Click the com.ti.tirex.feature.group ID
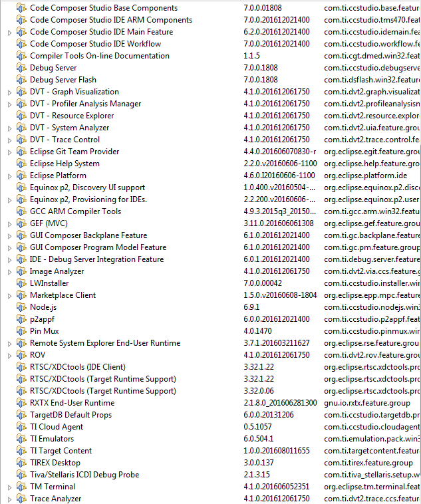421x504 pixels. point(368,463)
